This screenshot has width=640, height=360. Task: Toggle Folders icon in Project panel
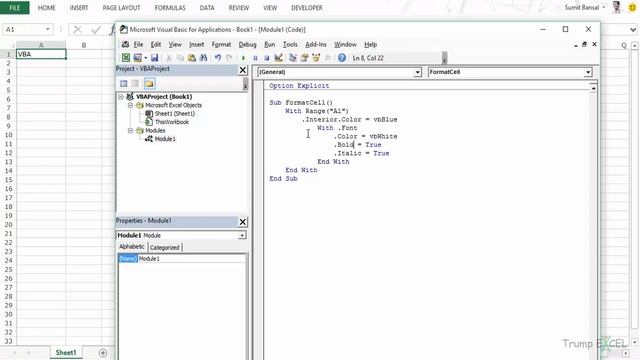coord(149,84)
